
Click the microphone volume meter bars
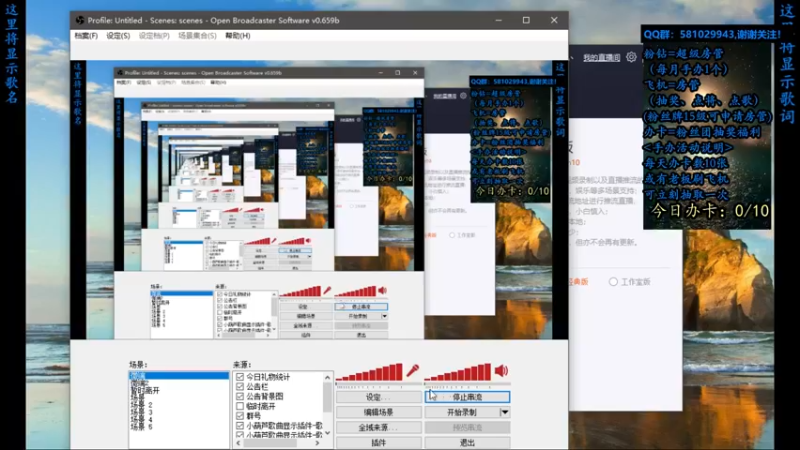[x=369, y=372]
